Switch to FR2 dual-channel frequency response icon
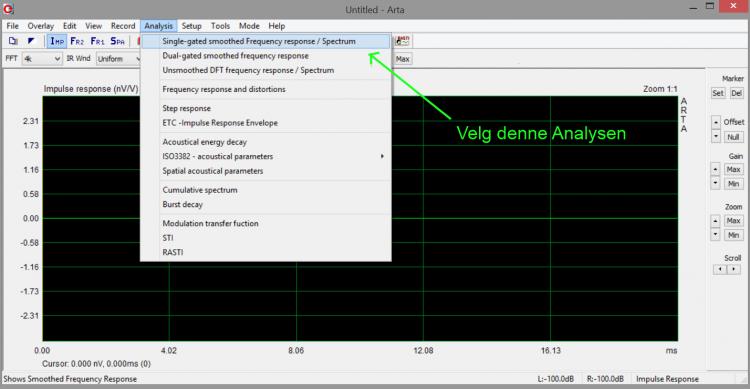This screenshot has width=750, height=389. 77,41
